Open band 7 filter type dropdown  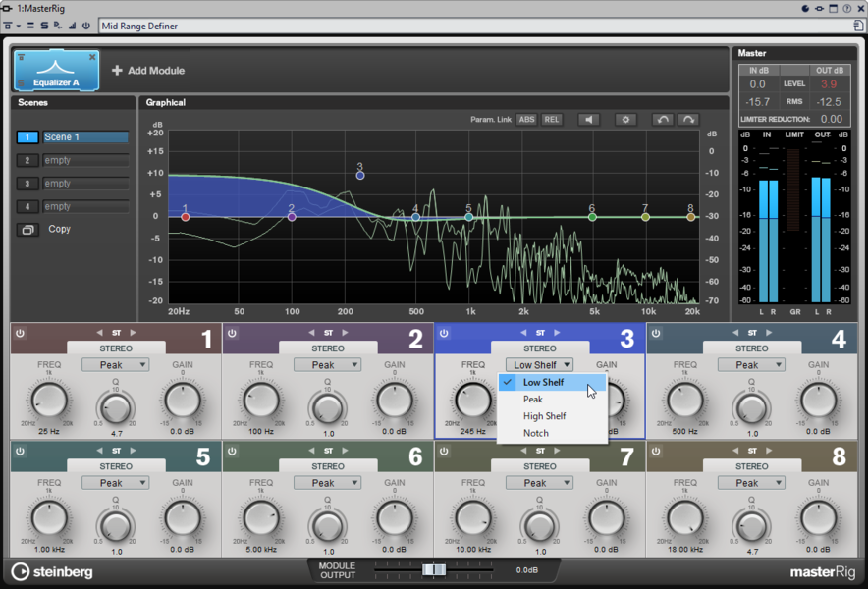pyautogui.click(x=539, y=483)
